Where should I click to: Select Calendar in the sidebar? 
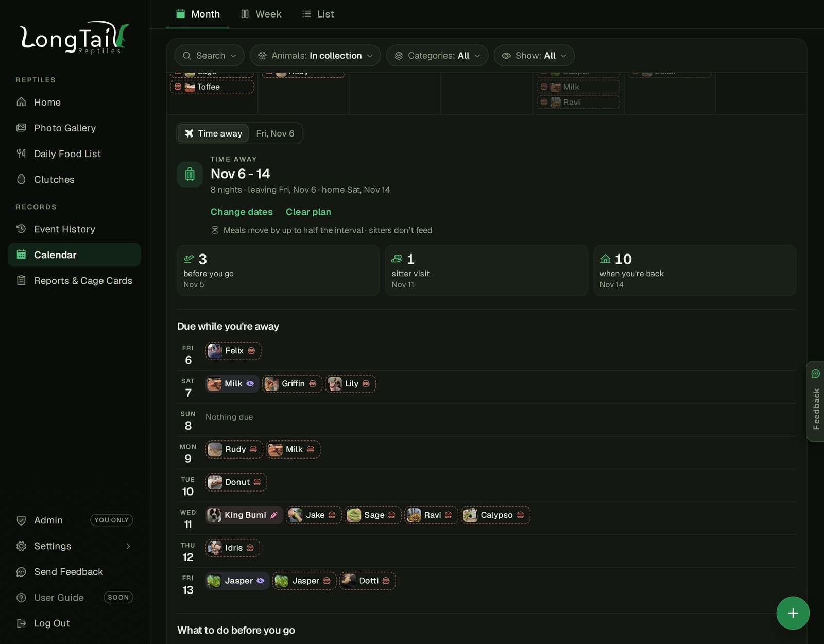pyautogui.click(x=74, y=255)
